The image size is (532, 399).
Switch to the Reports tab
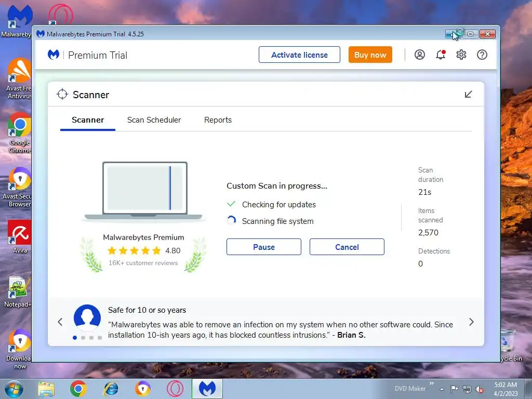(x=218, y=120)
